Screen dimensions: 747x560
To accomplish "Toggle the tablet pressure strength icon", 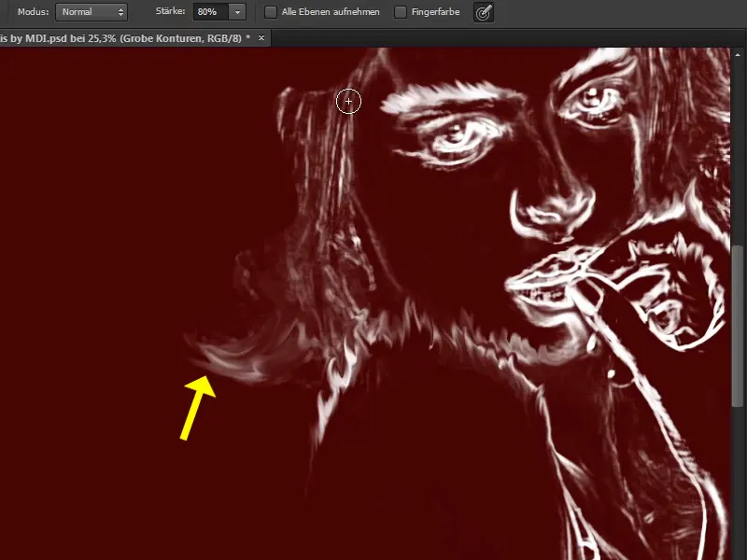I will tap(484, 12).
